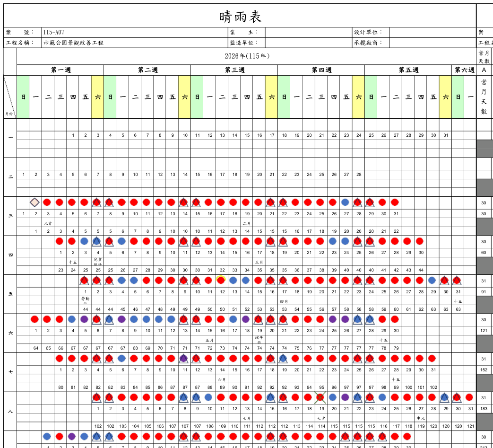Viewport: 493px width, 448px height.
Task: Select the blue circle above August 24
Action: point(382,397)
